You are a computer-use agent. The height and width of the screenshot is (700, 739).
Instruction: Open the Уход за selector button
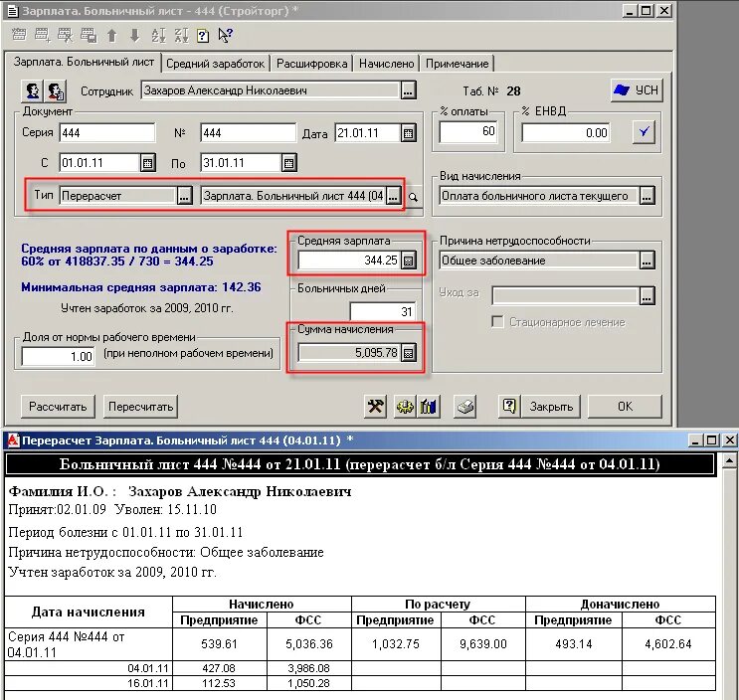[647, 296]
